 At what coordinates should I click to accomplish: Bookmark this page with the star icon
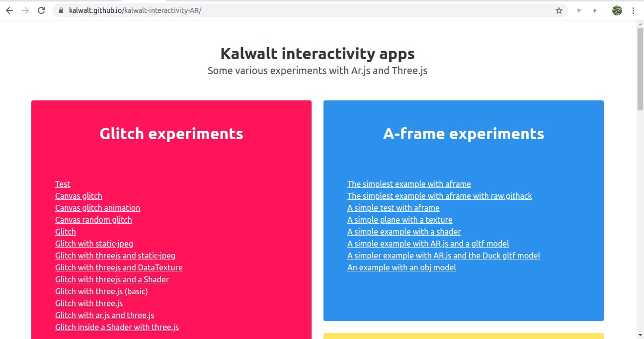click(559, 10)
